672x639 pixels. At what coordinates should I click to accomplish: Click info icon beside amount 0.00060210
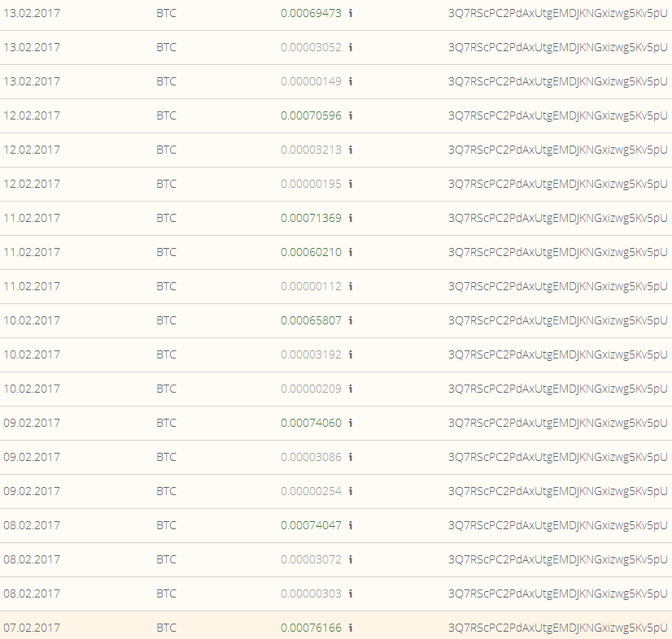click(351, 252)
